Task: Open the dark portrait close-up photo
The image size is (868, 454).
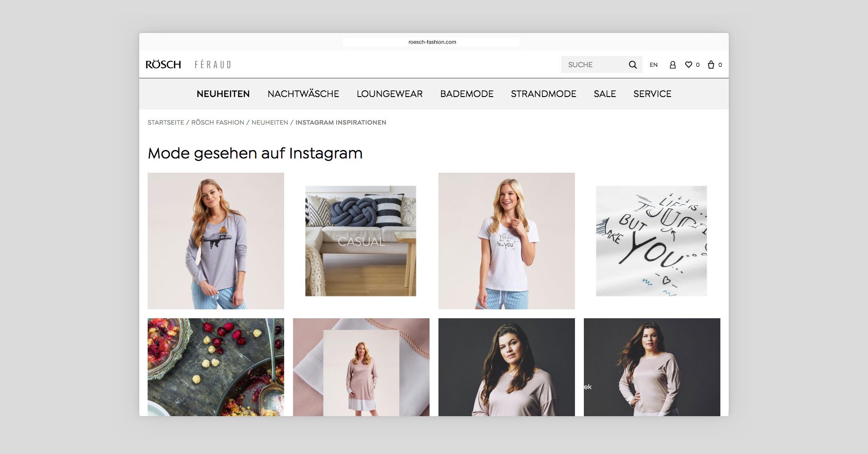Action: coord(506,367)
